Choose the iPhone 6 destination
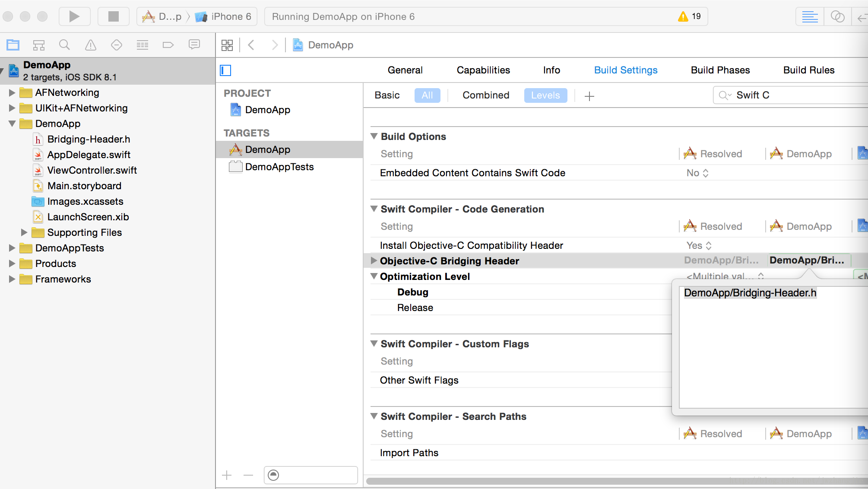Screen dimensions: 868x489 click(223, 16)
